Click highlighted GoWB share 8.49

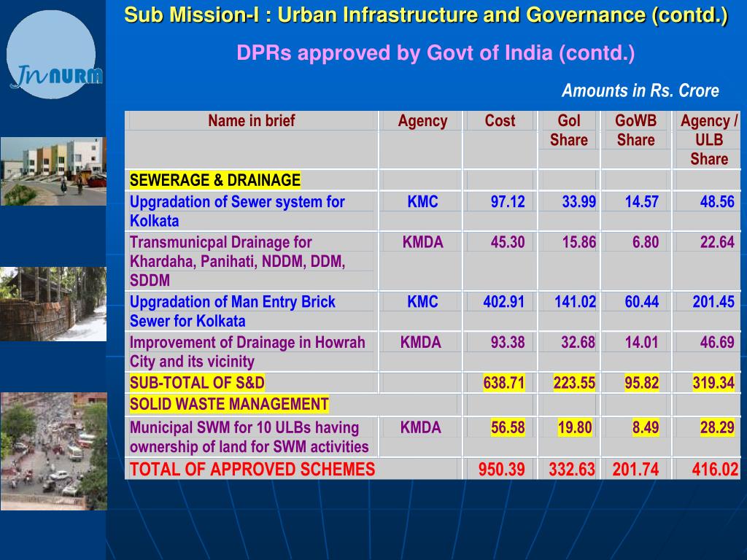pos(646,427)
